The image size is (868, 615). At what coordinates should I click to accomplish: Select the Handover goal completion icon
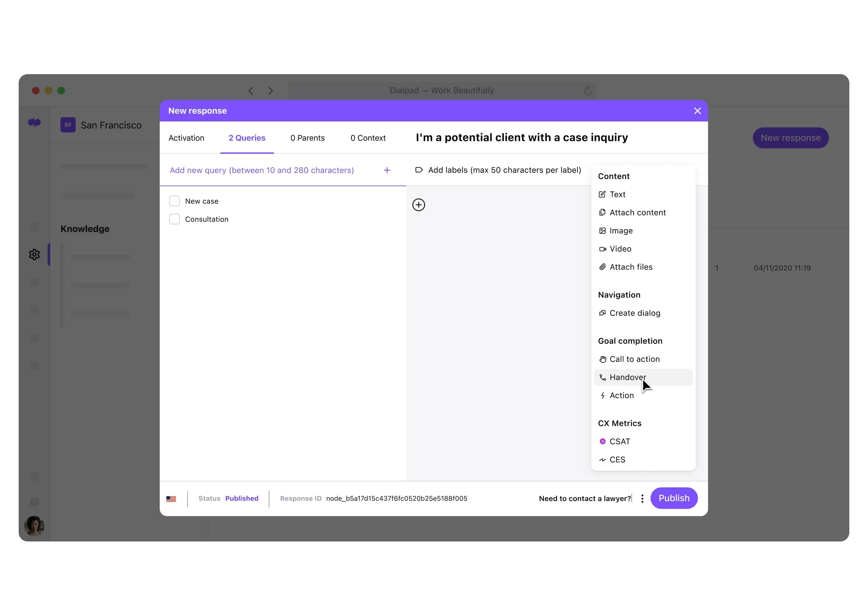tap(602, 377)
